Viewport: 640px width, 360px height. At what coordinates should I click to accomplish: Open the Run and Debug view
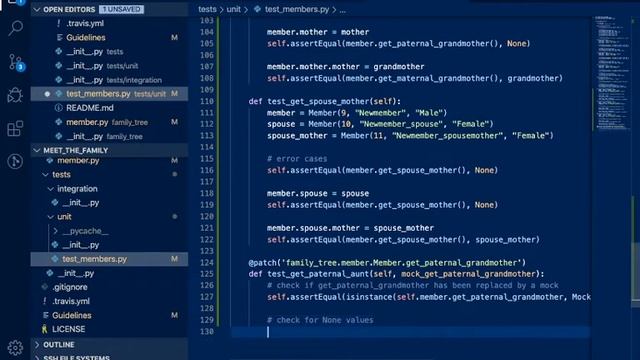pos(15,95)
